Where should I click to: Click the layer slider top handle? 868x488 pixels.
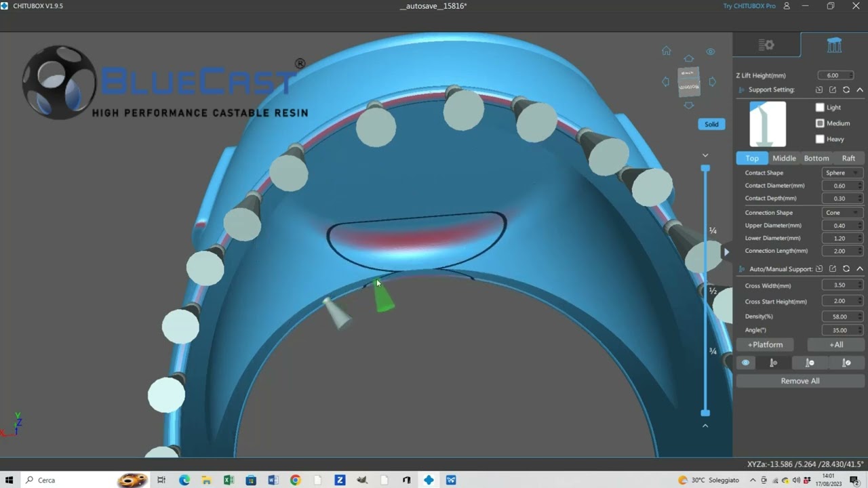pyautogui.click(x=705, y=167)
